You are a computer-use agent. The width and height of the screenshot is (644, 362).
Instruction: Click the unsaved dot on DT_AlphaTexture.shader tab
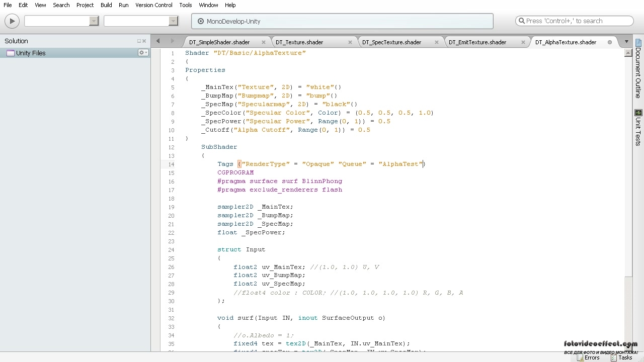pyautogui.click(x=610, y=42)
